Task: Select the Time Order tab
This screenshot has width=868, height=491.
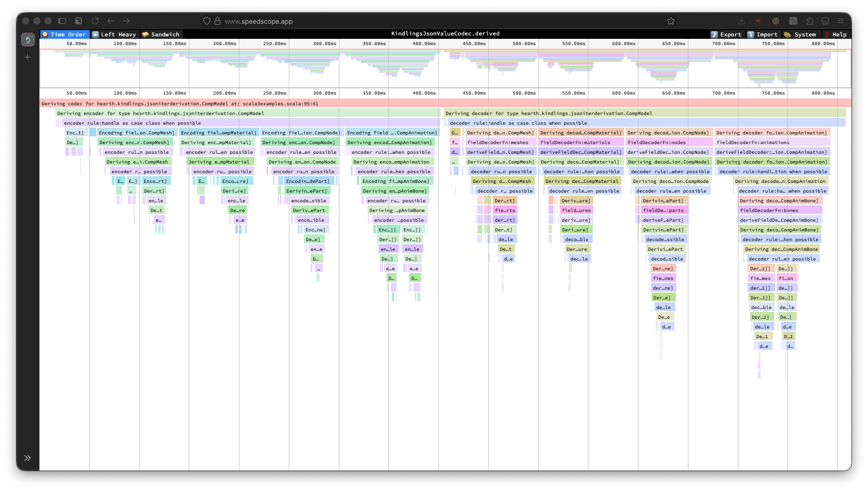Action: [64, 34]
